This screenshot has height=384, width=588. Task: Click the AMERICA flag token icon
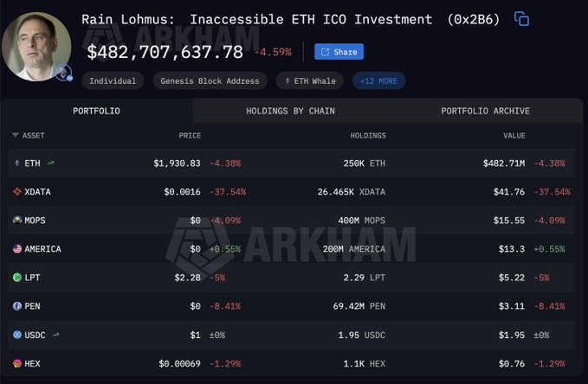(x=16, y=249)
